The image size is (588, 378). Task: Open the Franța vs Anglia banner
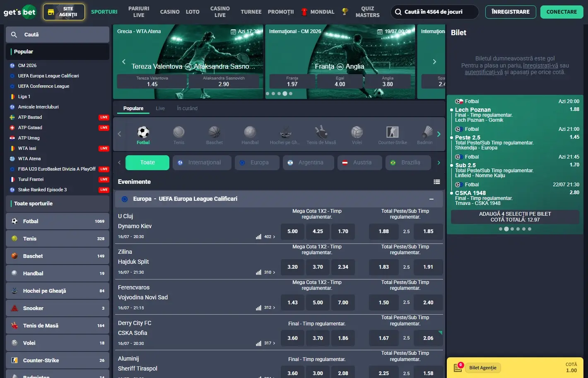[x=340, y=62]
